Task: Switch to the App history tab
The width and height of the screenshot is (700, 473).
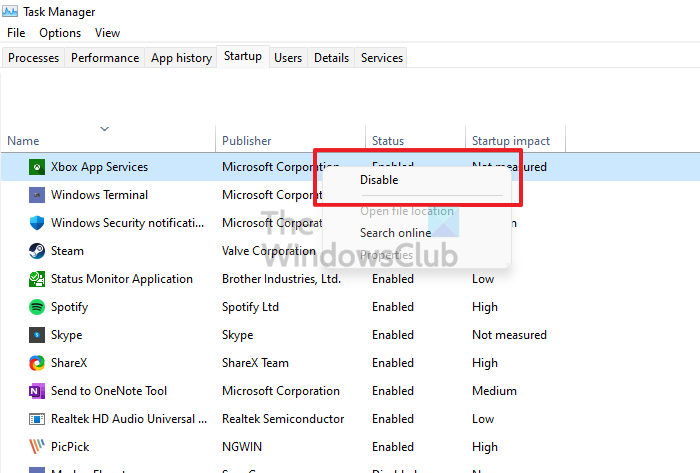Action: click(181, 58)
